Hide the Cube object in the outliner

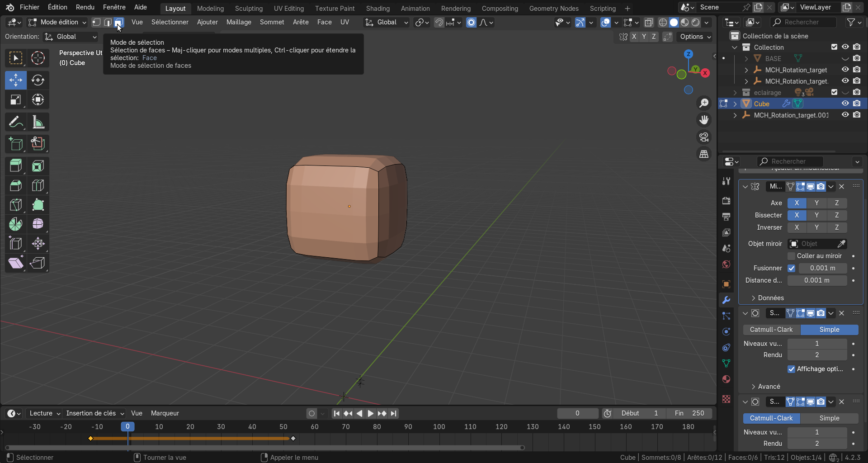pos(845,104)
